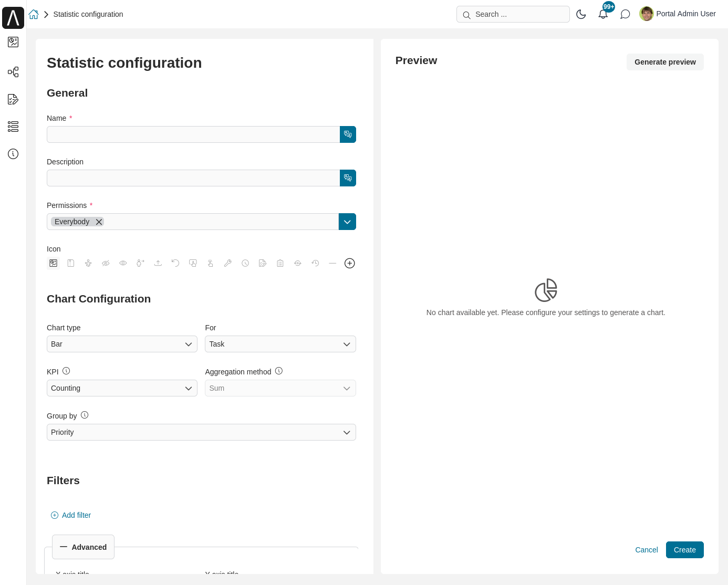The image size is (728, 585).
Task: Open the translation icon next to the Name field
Action: coord(348,134)
